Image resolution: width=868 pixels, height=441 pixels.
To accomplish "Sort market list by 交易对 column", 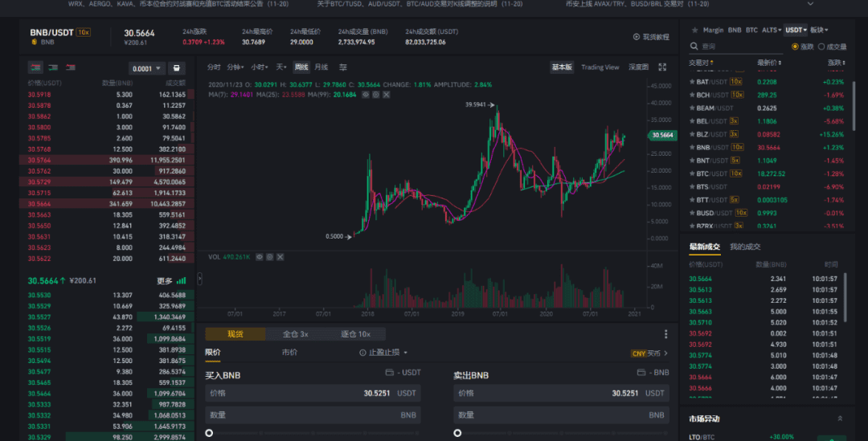I will pos(701,63).
